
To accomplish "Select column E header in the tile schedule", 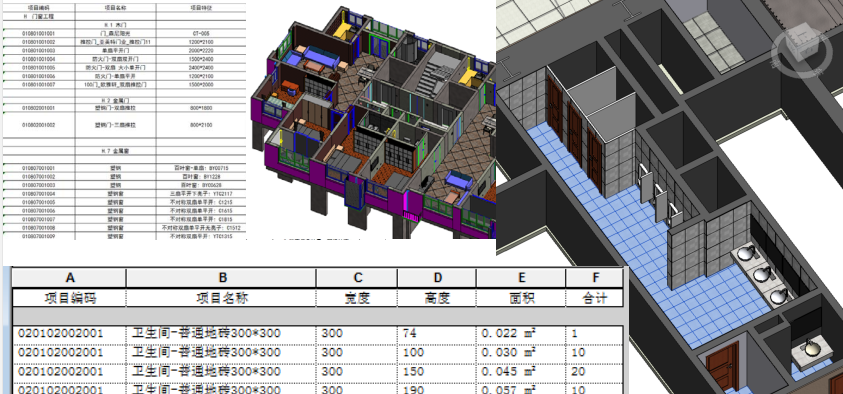I will coord(521,278).
